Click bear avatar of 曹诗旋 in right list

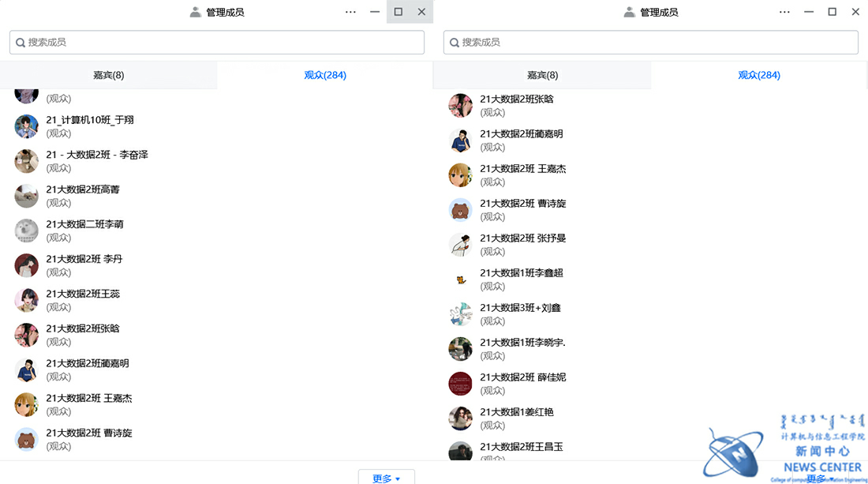(460, 210)
